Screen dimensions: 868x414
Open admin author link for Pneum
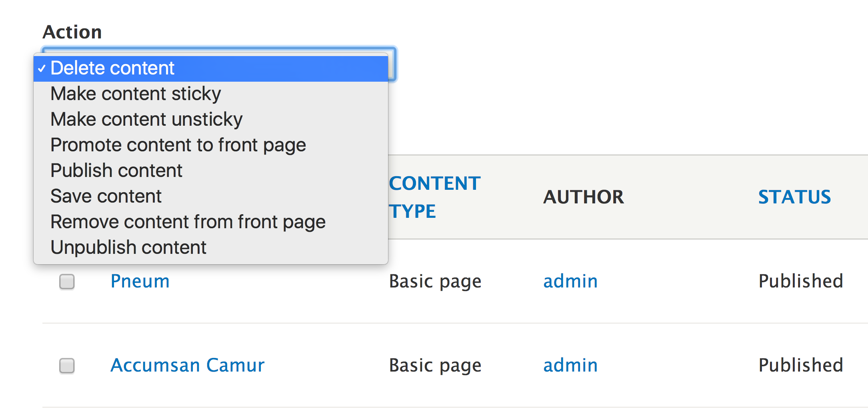coord(570,281)
